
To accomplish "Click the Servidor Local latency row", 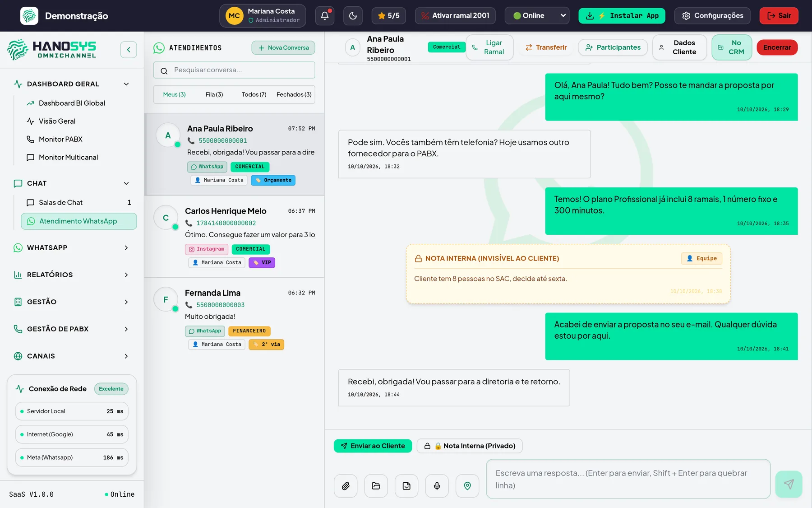I will (72, 411).
